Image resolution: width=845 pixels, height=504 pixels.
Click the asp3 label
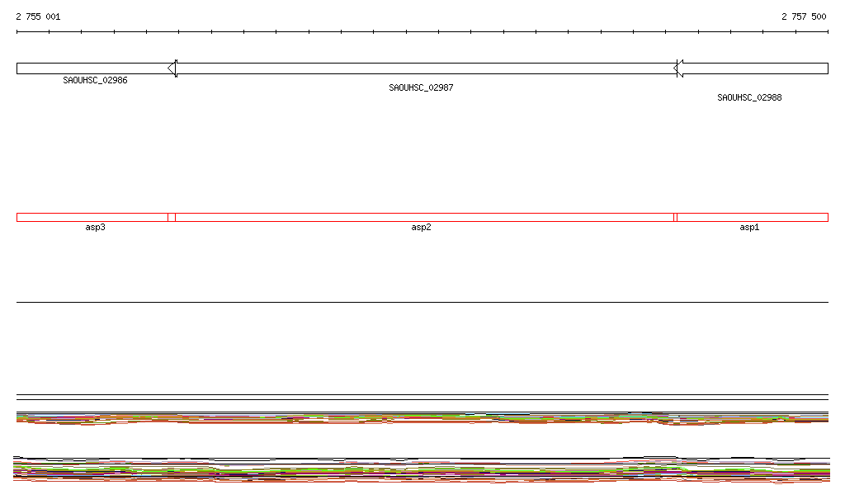pos(96,227)
